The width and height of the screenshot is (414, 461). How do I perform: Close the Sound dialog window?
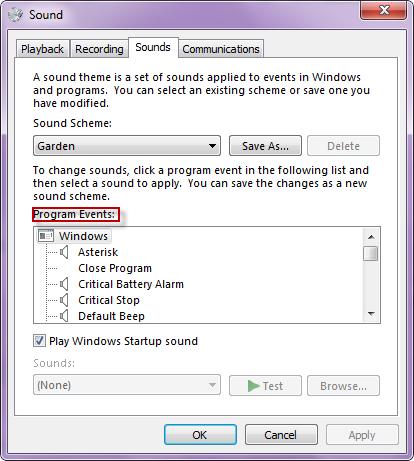pos(384,11)
